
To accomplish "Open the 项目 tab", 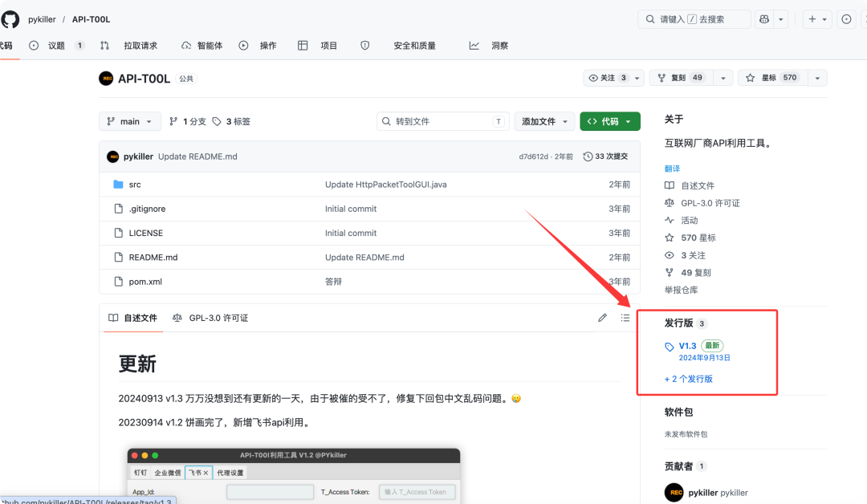I will pyautogui.click(x=317, y=46).
